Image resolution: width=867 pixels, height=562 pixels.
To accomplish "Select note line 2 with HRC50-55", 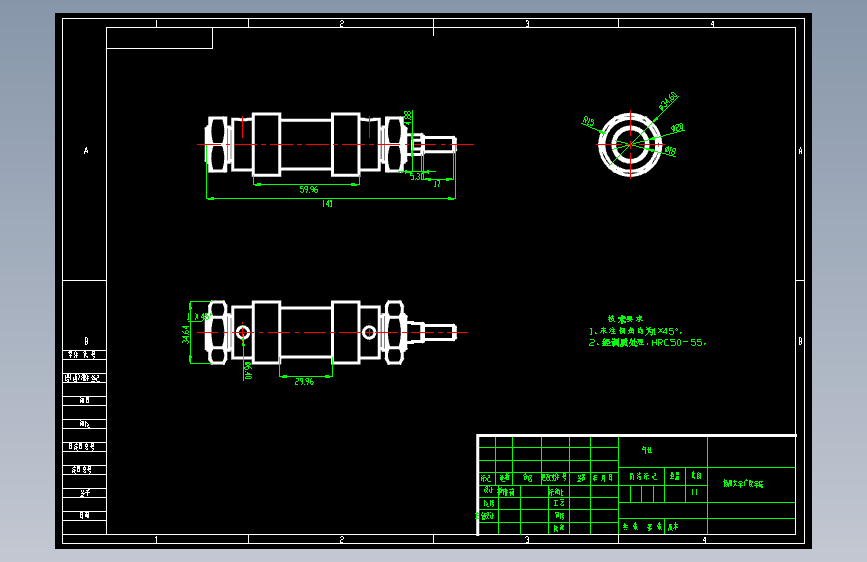I will coord(647,343).
